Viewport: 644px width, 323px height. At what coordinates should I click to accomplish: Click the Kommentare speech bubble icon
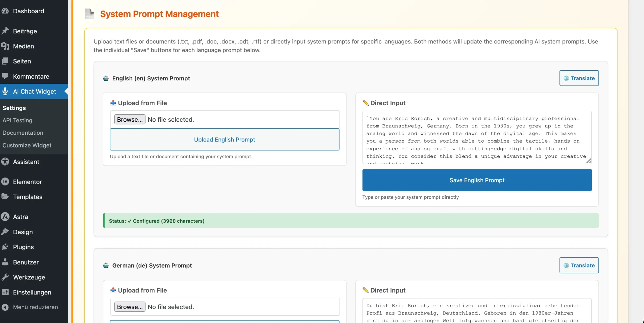5,76
